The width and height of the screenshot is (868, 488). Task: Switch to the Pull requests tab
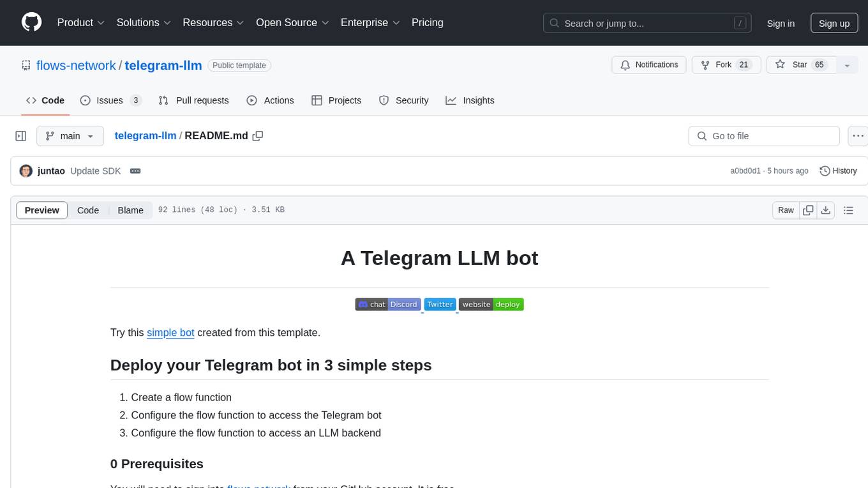tap(193, 100)
